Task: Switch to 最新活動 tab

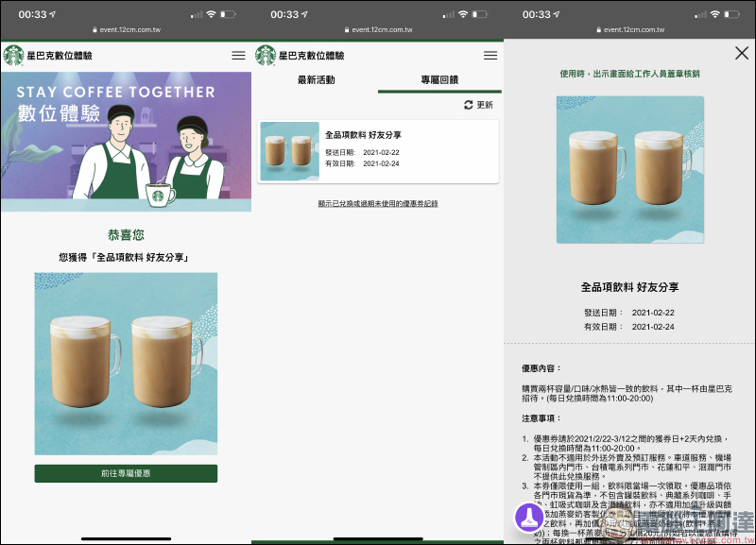Action: click(316, 80)
